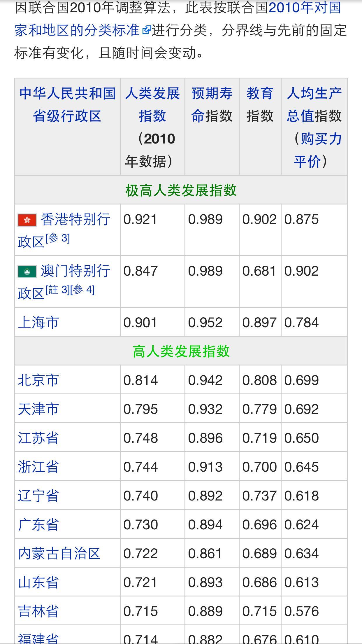Select Hong Kong's HDI value 0.921
This screenshot has width=362, height=644.
pos(140,220)
